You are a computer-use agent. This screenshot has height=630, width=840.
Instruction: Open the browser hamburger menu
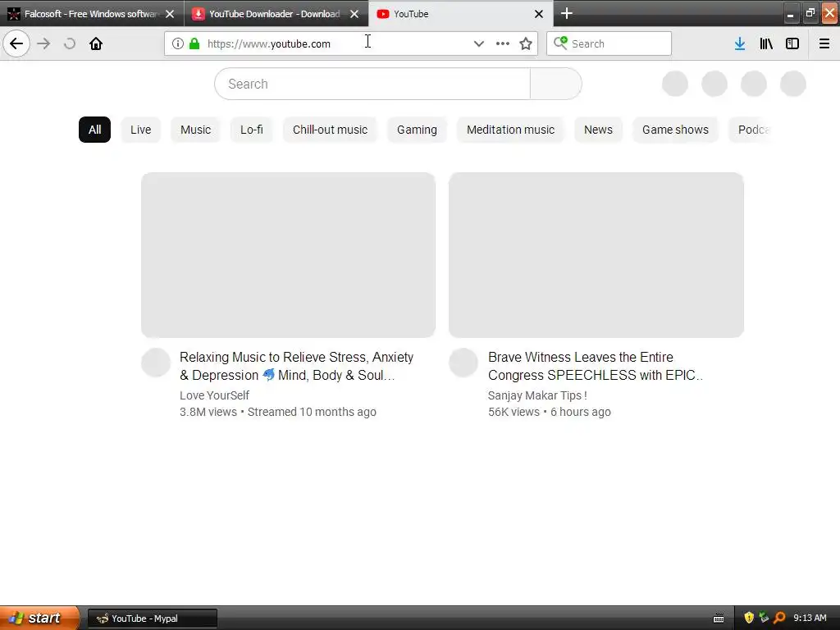point(824,43)
